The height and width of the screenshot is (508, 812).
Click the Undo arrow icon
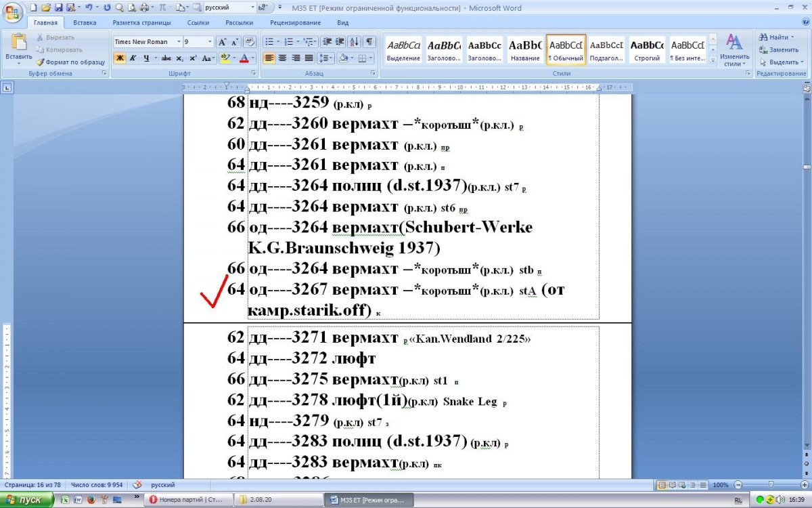(88, 8)
